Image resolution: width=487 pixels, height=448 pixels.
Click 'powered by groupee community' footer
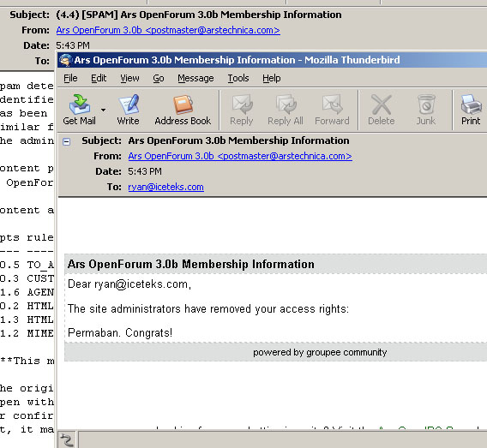320,352
